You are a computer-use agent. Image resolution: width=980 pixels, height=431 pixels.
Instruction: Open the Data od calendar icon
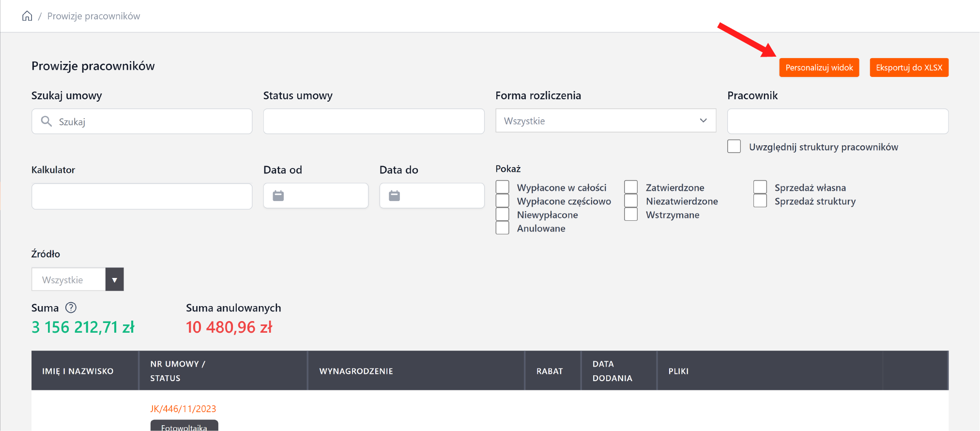(278, 196)
